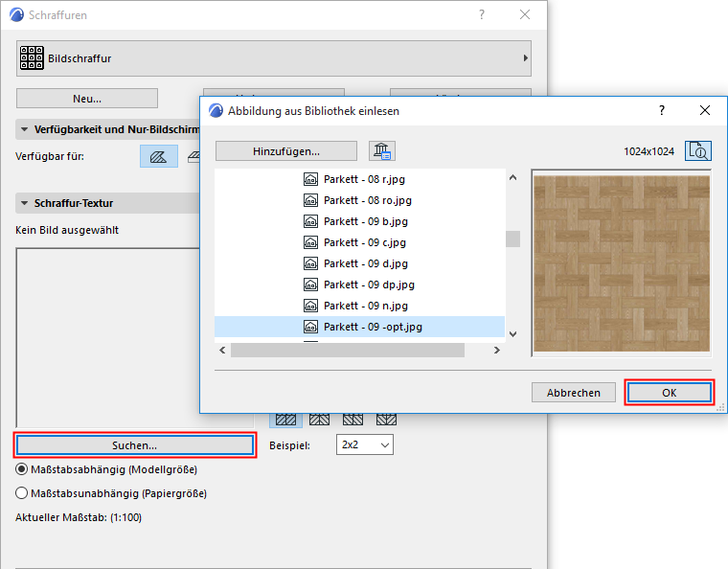Click the Neu... button

click(x=87, y=99)
